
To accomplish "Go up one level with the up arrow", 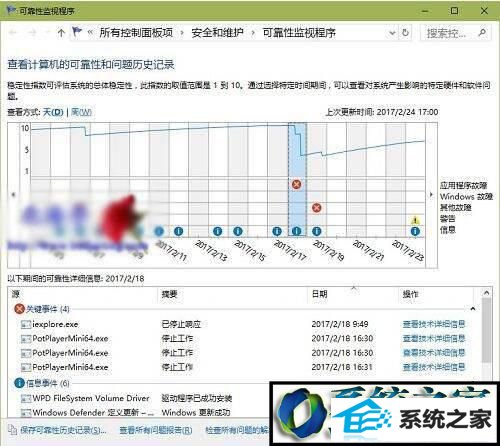I will click(x=61, y=33).
